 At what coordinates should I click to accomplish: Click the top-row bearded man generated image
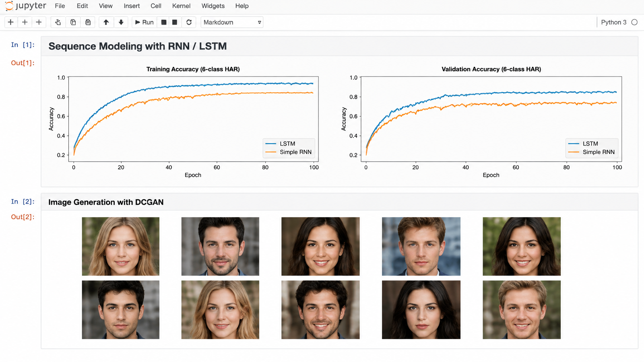point(220,247)
